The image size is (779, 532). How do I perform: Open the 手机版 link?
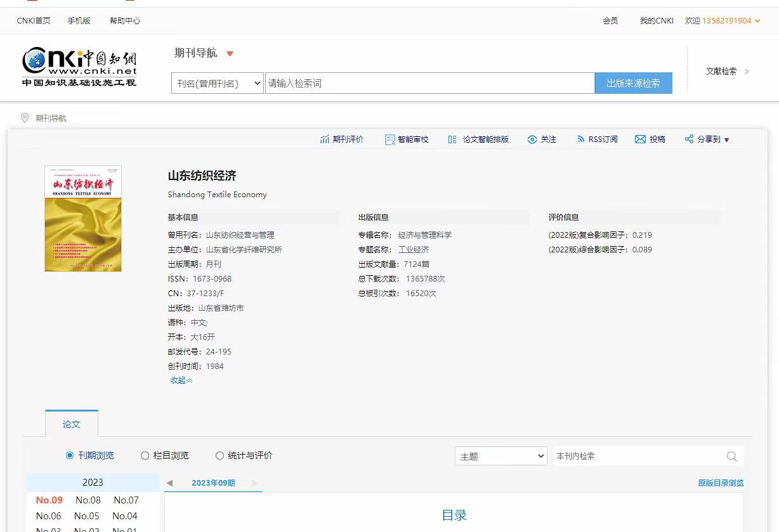(79, 21)
